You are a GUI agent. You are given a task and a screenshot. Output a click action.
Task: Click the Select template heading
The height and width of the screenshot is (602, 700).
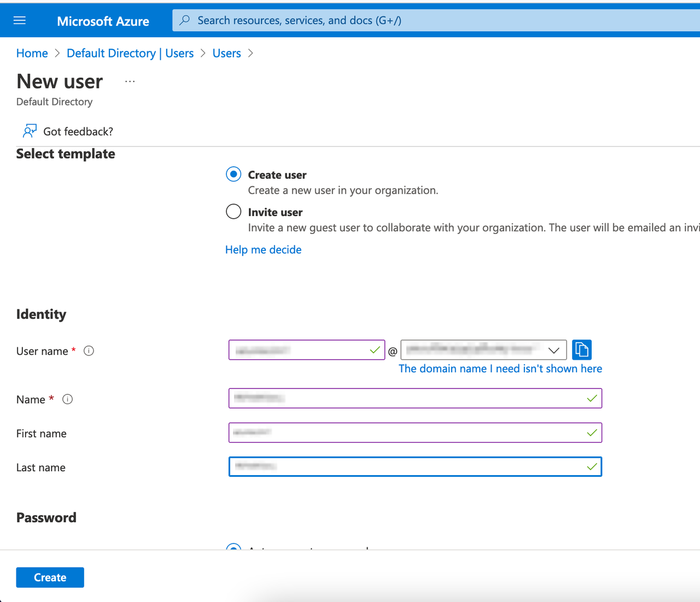click(x=66, y=154)
